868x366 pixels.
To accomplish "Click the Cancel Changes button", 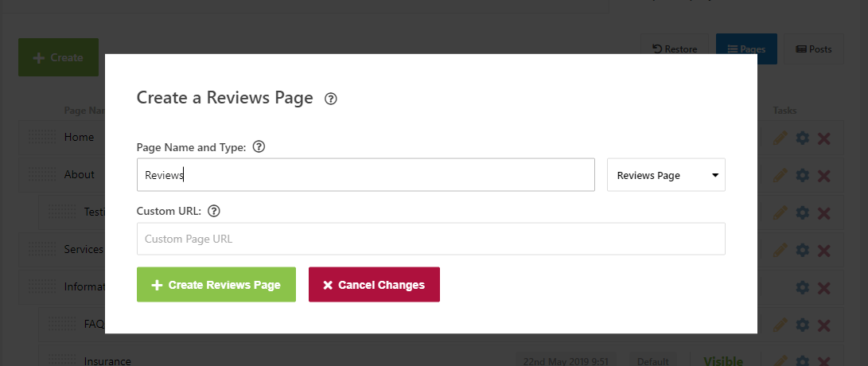I will (x=374, y=285).
